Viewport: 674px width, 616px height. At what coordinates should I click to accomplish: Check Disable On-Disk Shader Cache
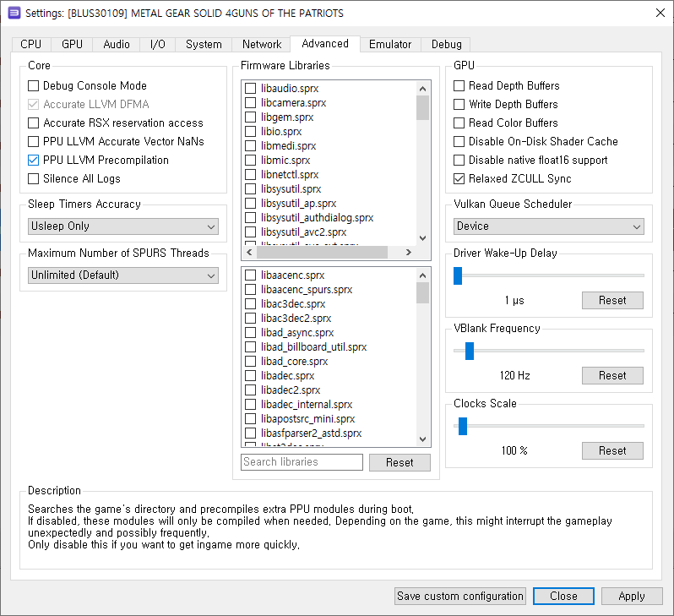[535, 141]
